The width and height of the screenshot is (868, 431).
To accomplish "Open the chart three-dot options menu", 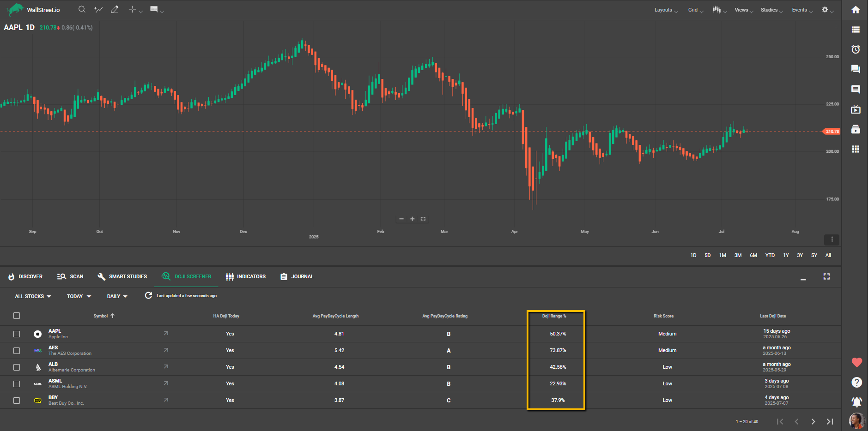I will click(x=832, y=239).
